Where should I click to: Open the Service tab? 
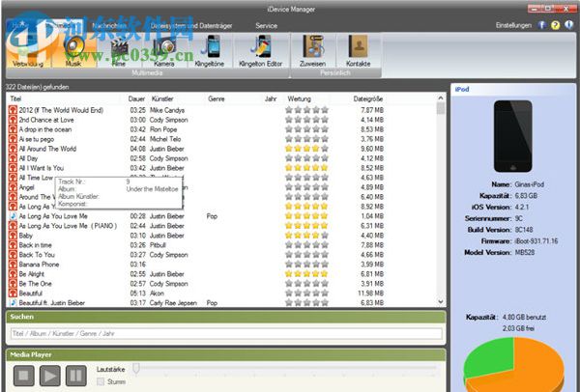[267, 25]
